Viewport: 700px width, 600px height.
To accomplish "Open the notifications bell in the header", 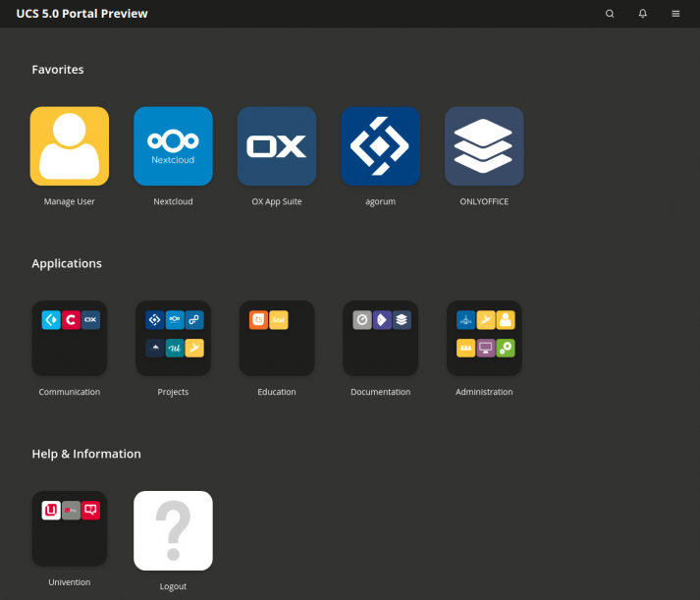I will [x=642, y=14].
